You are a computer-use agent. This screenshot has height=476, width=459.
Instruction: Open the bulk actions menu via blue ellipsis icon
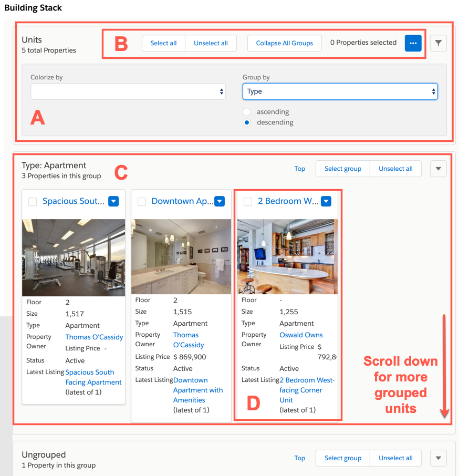point(413,43)
